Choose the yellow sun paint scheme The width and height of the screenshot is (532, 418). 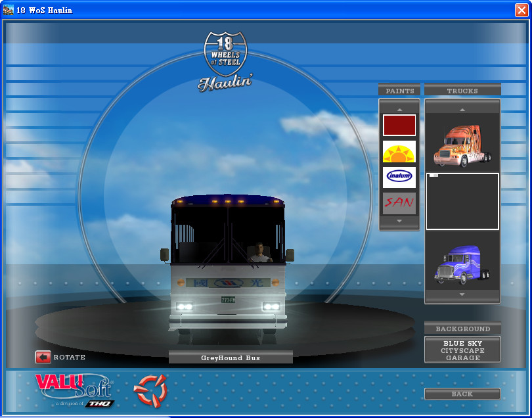399,152
